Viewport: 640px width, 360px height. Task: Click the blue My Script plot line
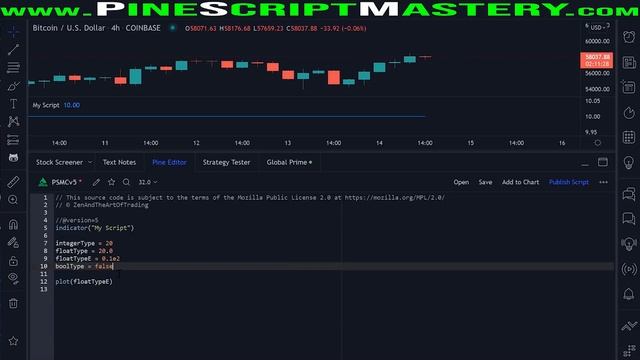pyautogui.click(x=227, y=116)
